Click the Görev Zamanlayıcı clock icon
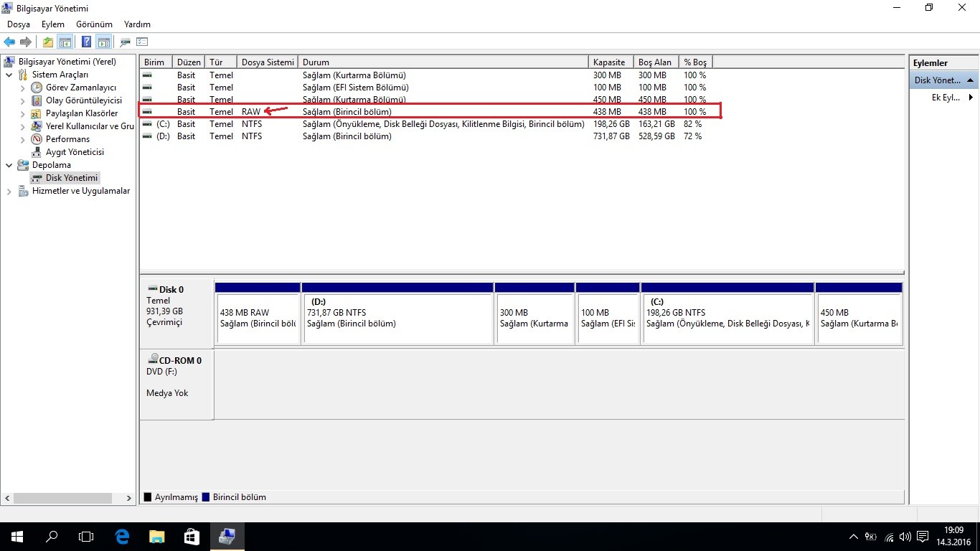980x551 pixels. 37,88
